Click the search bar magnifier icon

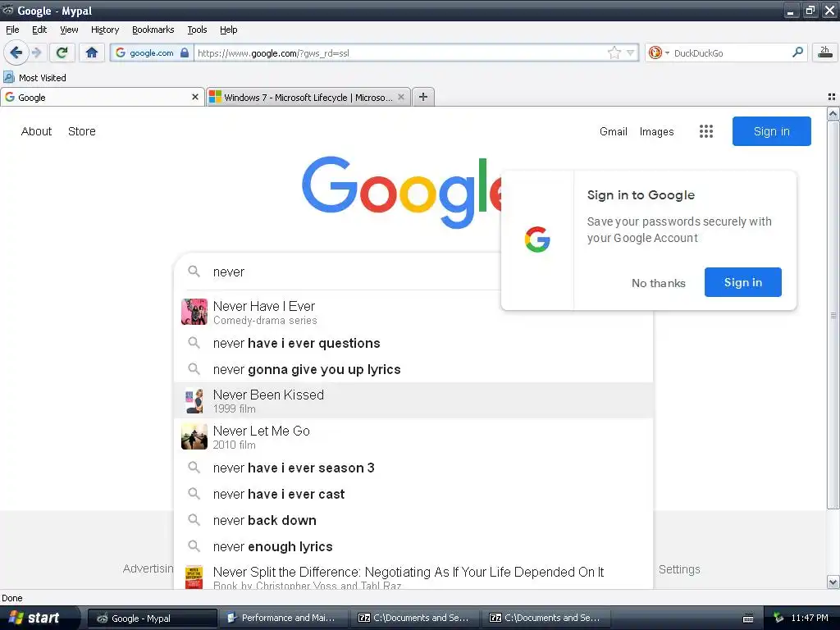pos(797,52)
